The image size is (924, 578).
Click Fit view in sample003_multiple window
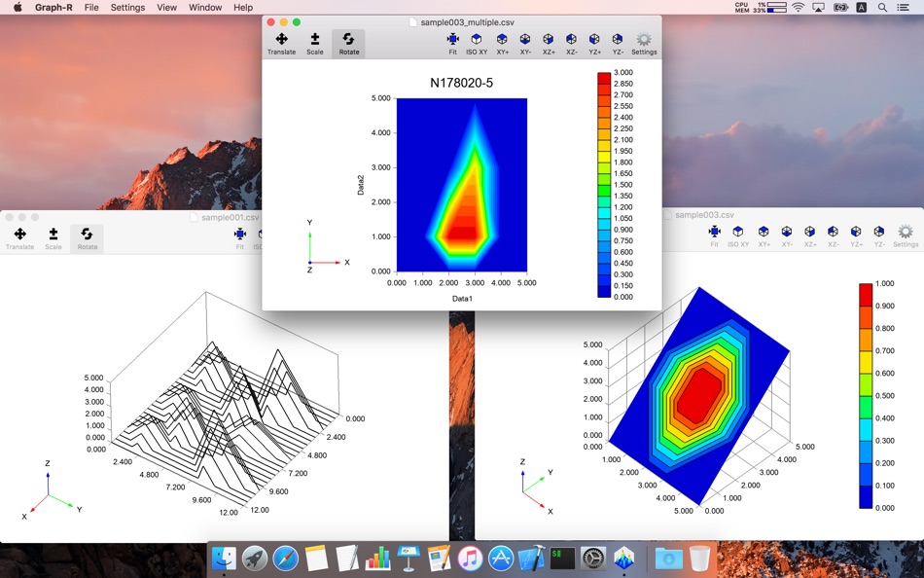tap(452, 44)
